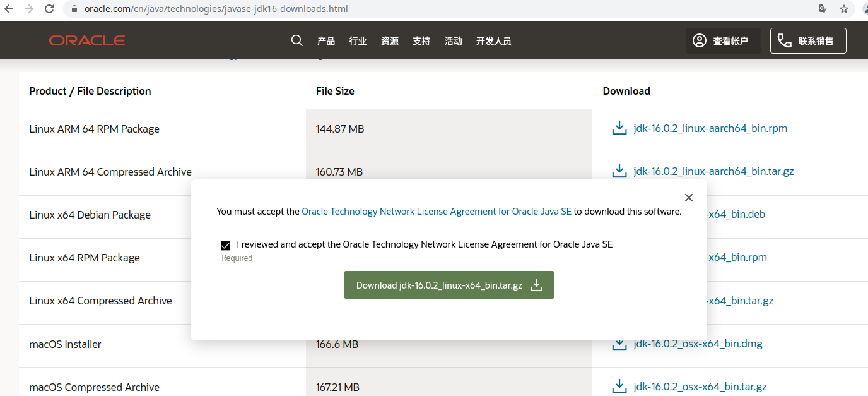Open the 产品 menu
Viewport: 868px width, 396px height.
point(326,41)
